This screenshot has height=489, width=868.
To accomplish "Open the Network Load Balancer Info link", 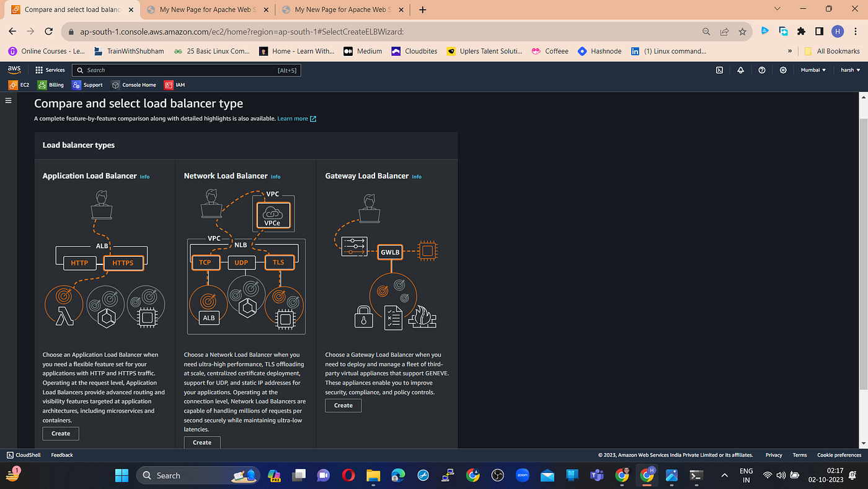I will tap(275, 176).
